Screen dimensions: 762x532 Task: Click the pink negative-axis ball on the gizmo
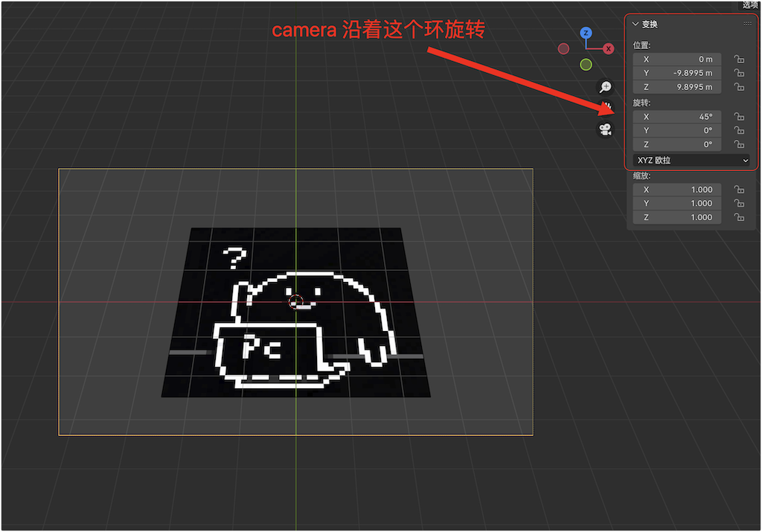pos(563,48)
